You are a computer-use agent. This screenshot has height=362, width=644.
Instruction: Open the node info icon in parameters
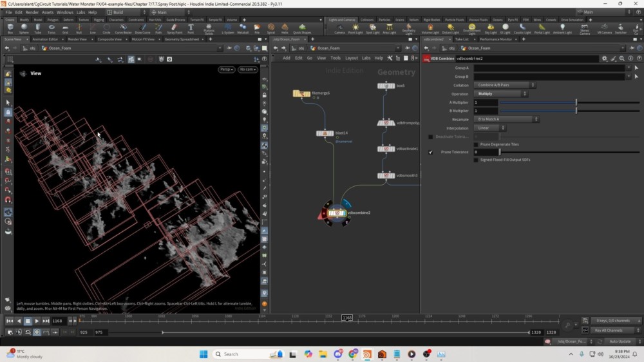tap(631, 59)
